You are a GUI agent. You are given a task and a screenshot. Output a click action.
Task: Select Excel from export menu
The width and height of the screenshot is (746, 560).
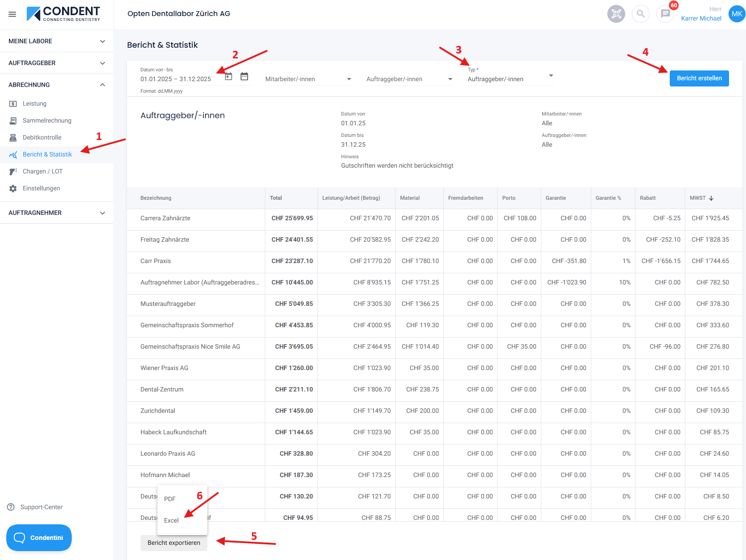pos(171,520)
